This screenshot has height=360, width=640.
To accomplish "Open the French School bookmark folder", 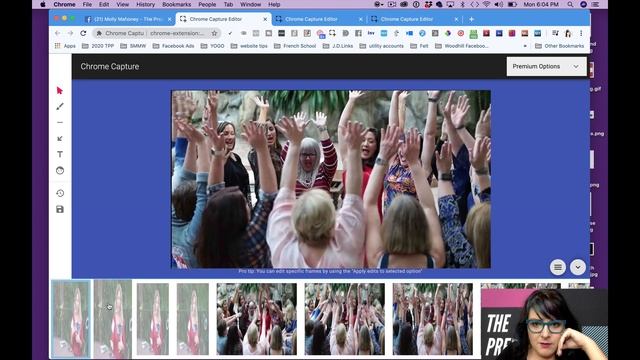I will [x=295, y=46].
